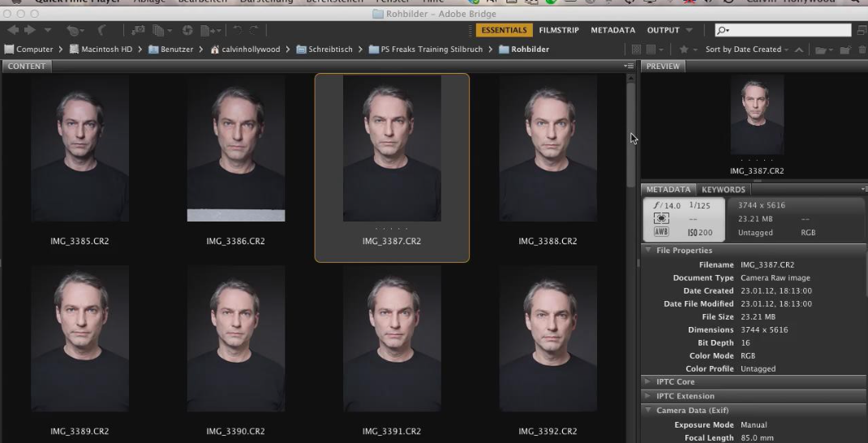The height and width of the screenshot is (443, 868).
Task: Open the Refine stacked-pages icon menu
Action: [162, 31]
